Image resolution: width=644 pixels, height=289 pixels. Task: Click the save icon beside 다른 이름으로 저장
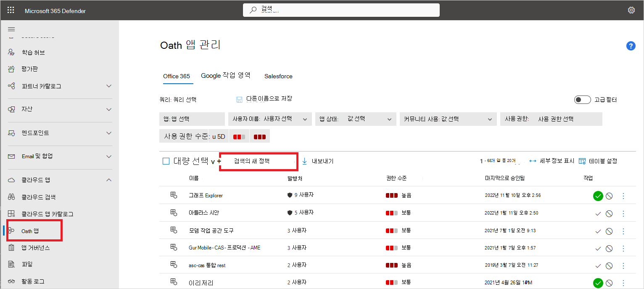pyautogui.click(x=239, y=99)
